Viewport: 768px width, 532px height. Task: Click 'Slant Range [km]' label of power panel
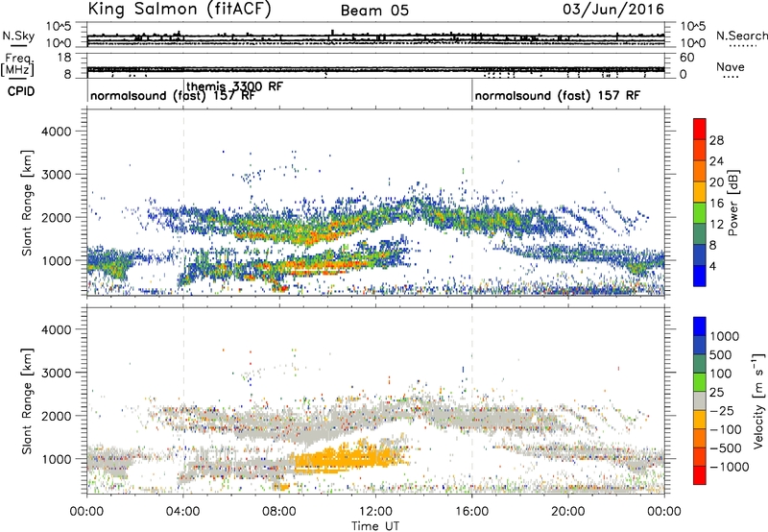(27, 203)
